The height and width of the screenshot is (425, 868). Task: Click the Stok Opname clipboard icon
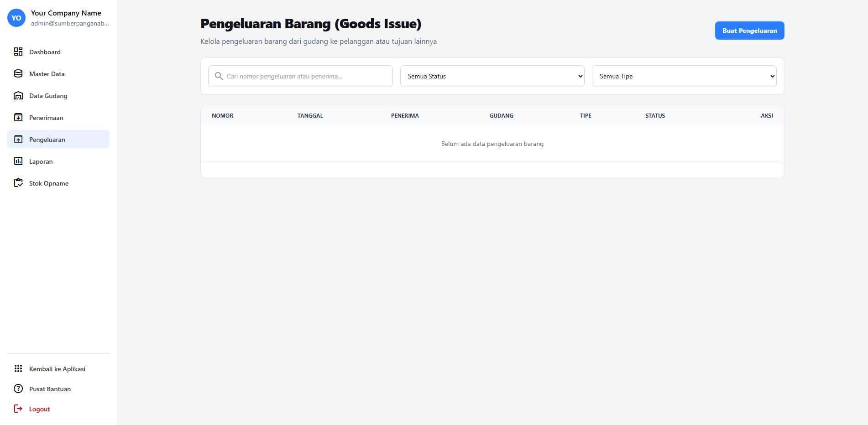(x=18, y=183)
